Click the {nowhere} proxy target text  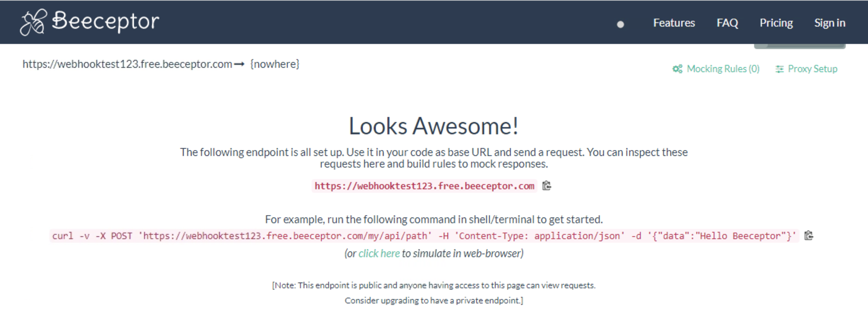(275, 64)
